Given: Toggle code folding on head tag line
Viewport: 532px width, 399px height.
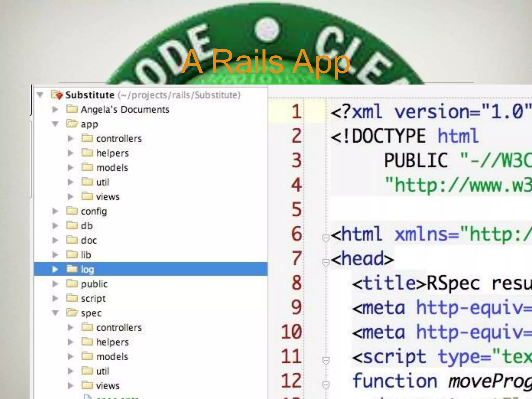Looking at the screenshot, I should (326, 262).
